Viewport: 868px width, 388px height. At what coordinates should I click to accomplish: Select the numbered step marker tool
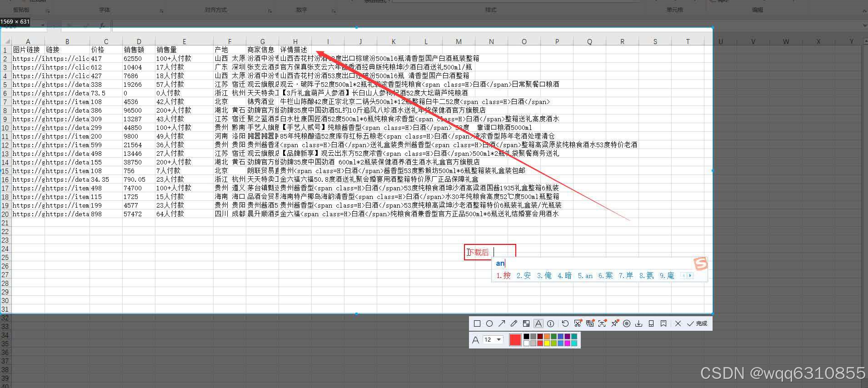coord(551,323)
